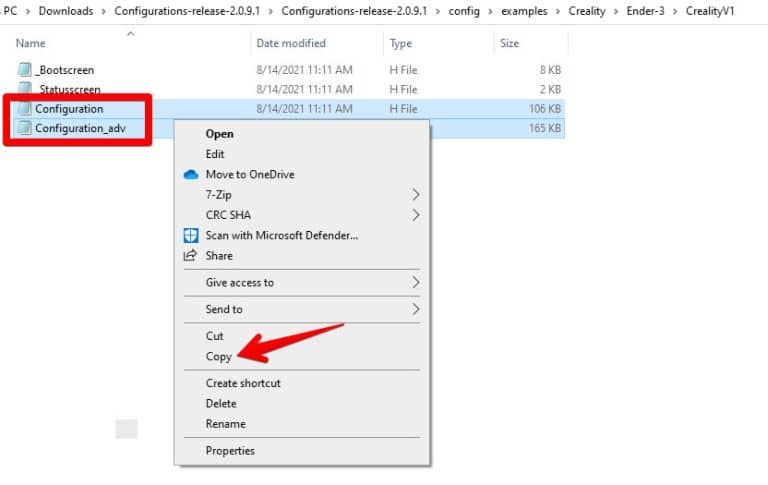Open Properties from the context menu
768x485 pixels.
click(x=230, y=451)
